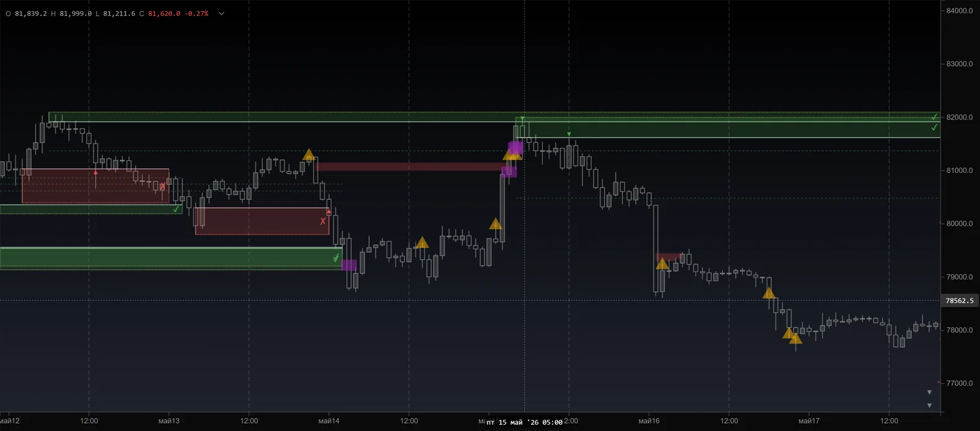
Task: Click the 83000.0 price axis label
Action: coord(959,64)
